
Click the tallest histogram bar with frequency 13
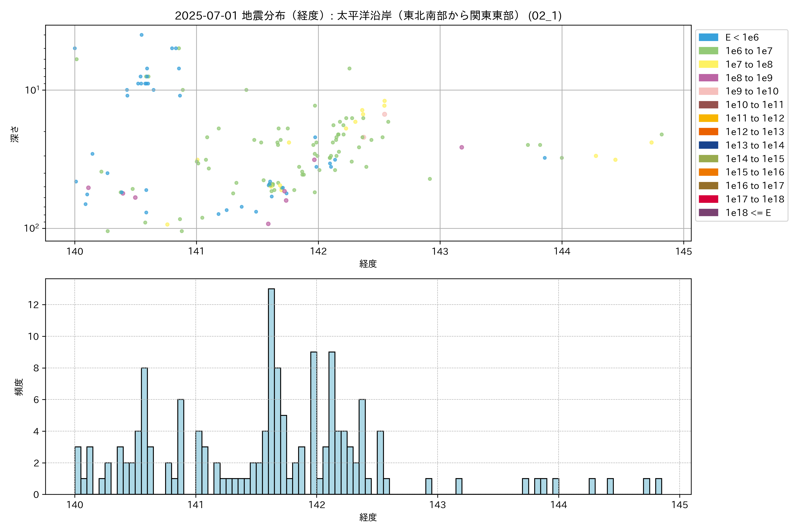coord(271,390)
